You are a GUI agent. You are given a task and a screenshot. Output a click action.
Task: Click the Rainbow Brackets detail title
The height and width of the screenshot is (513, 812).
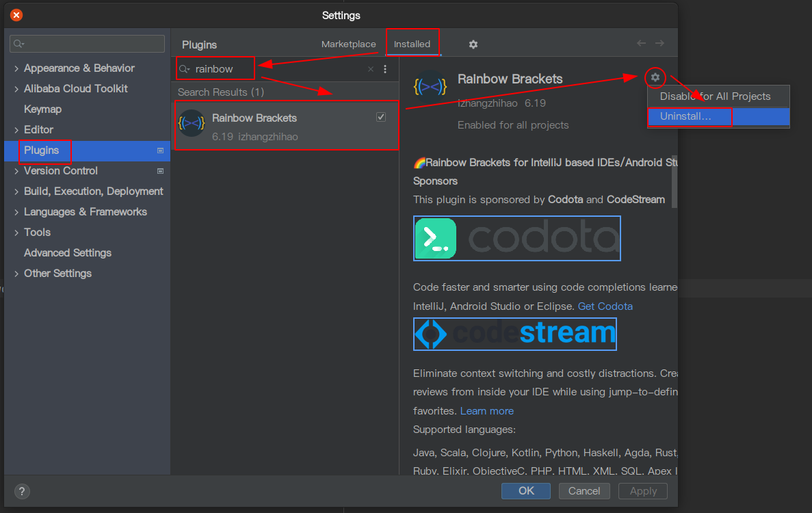point(510,79)
